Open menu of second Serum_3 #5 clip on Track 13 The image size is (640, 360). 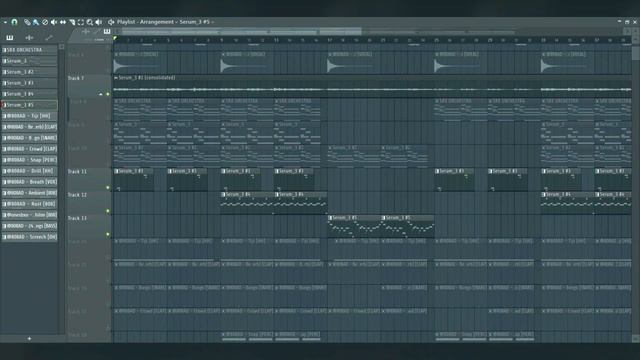coord(384,218)
